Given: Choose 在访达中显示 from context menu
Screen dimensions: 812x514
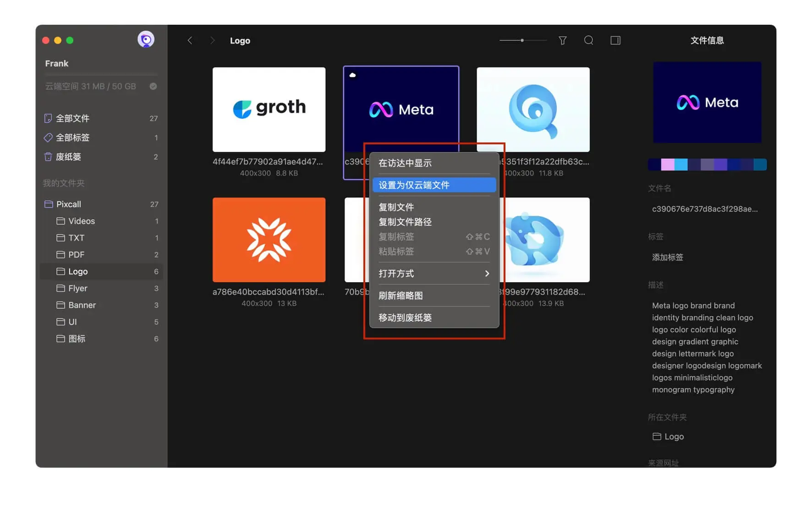Looking at the screenshot, I should [434, 163].
